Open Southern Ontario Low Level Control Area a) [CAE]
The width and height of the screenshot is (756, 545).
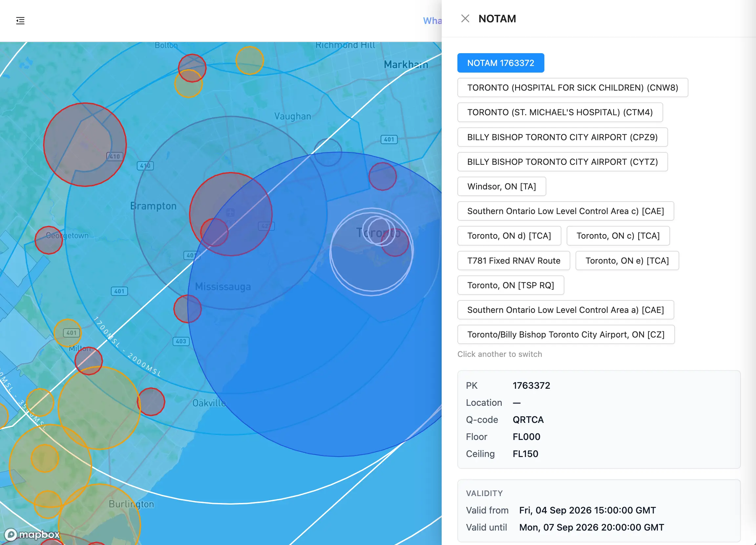tap(565, 310)
